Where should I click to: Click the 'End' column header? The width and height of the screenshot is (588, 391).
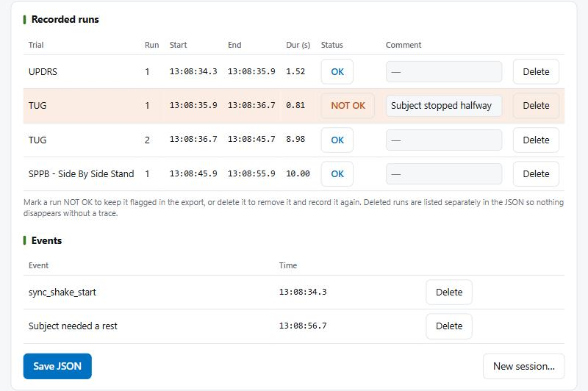(x=234, y=45)
